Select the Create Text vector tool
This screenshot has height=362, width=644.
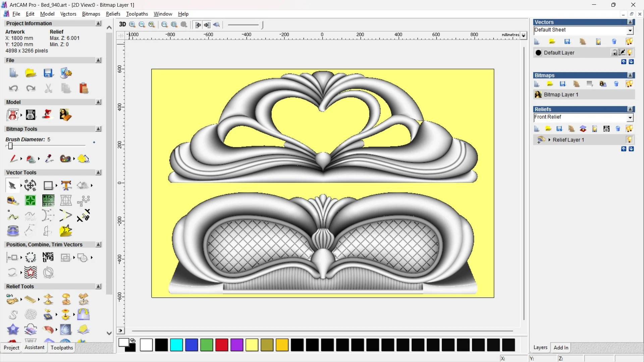tap(66, 185)
